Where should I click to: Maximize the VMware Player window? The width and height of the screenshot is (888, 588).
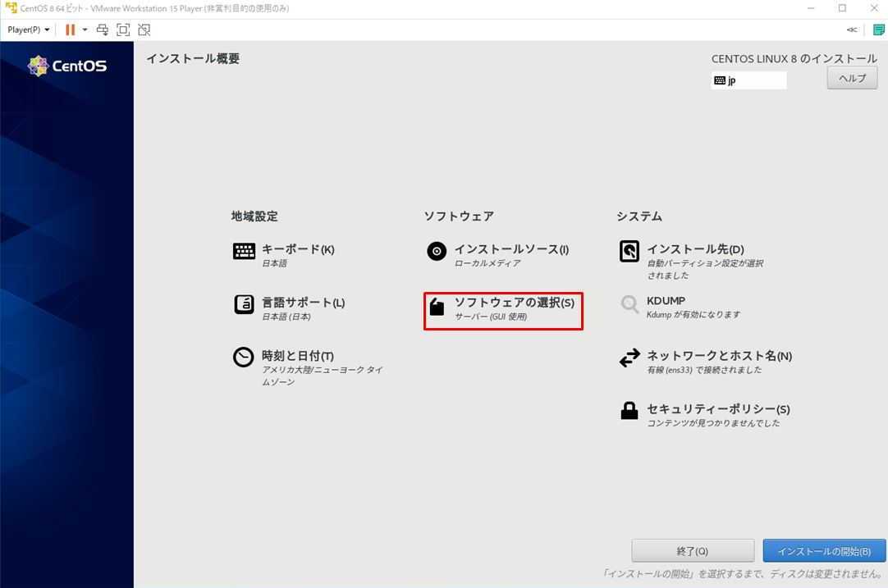tap(842, 8)
